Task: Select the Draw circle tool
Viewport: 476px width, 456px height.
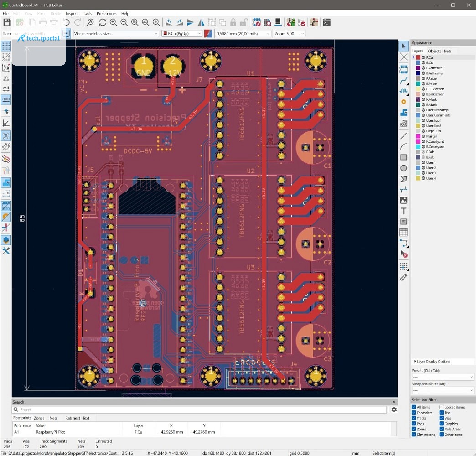Action: pyautogui.click(x=404, y=168)
